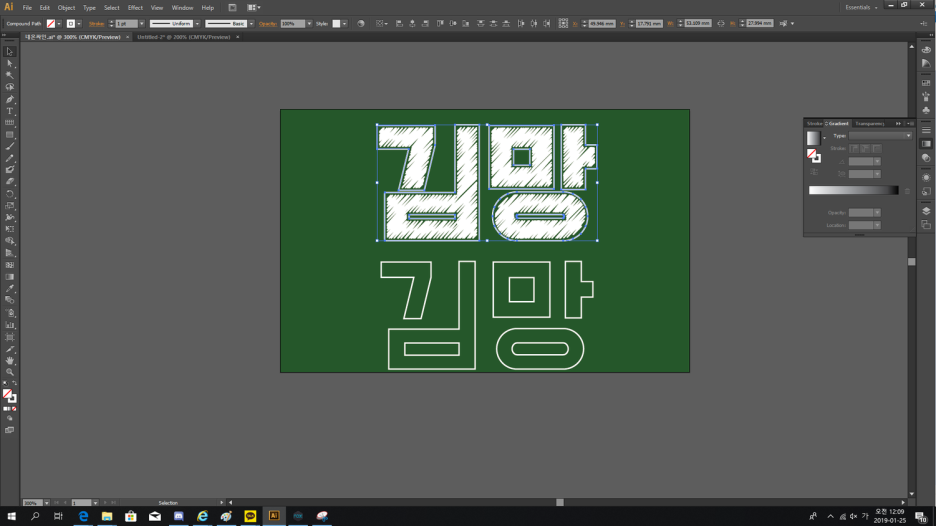Expand the stroke weight dropdown (1 pt)
Screen dimensions: 936x526
[141, 23]
